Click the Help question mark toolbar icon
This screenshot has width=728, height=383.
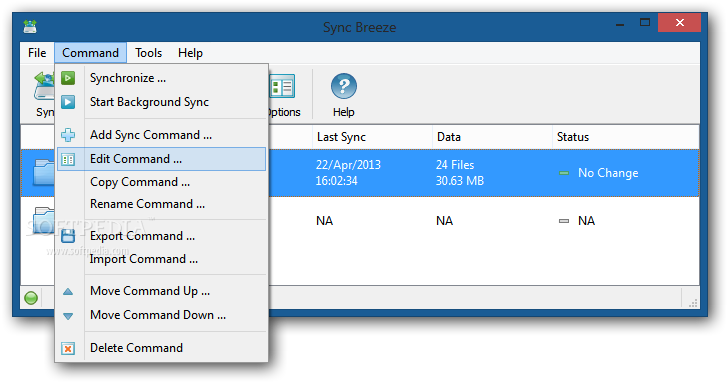pos(344,95)
